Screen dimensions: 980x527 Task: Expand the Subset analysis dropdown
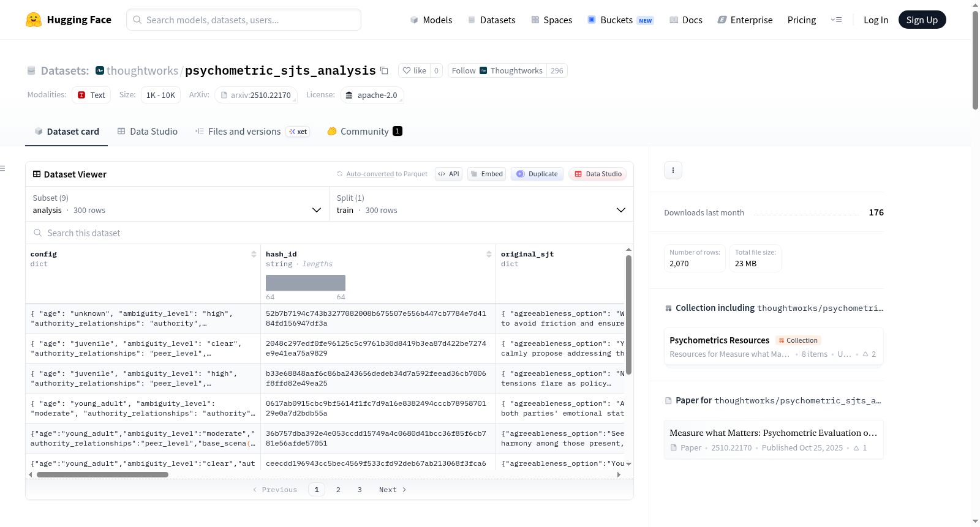(x=178, y=204)
